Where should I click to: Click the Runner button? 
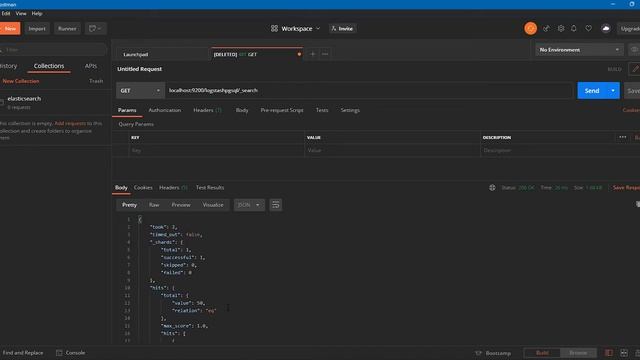tap(67, 29)
